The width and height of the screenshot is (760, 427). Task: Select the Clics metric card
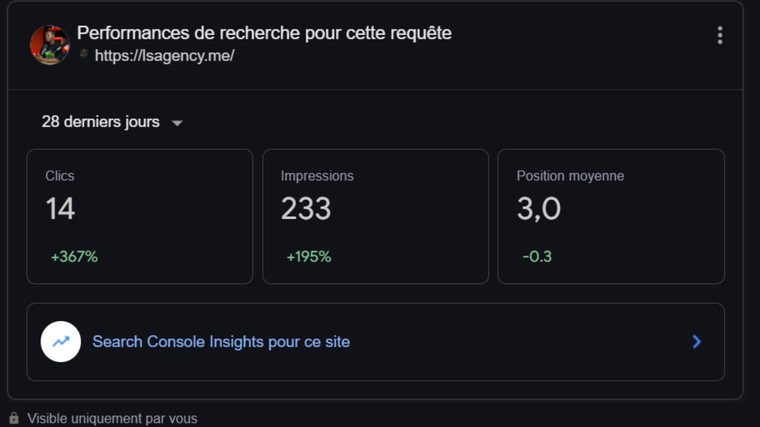tap(139, 216)
